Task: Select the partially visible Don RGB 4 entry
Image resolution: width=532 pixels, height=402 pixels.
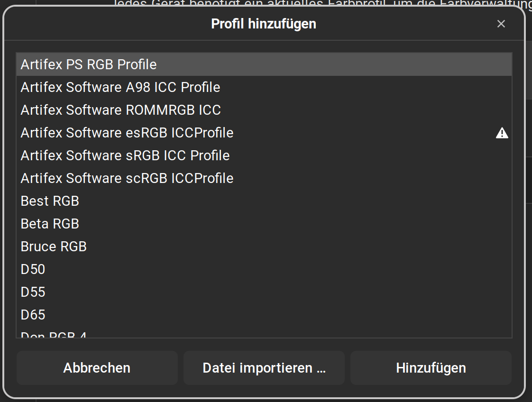Action: click(54, 335)
